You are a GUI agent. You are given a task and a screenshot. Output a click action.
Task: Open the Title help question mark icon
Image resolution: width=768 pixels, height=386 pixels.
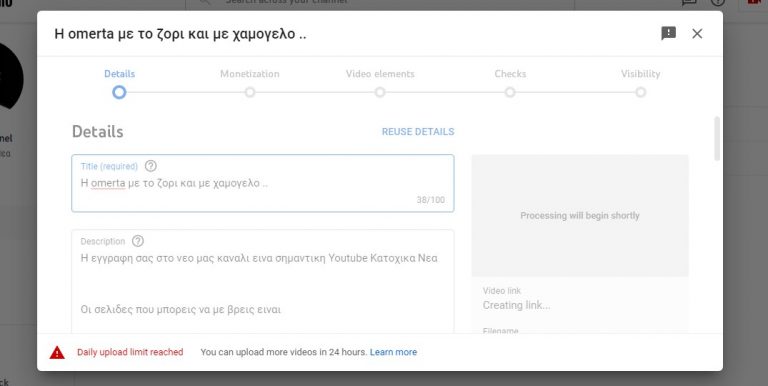point(151,166)
